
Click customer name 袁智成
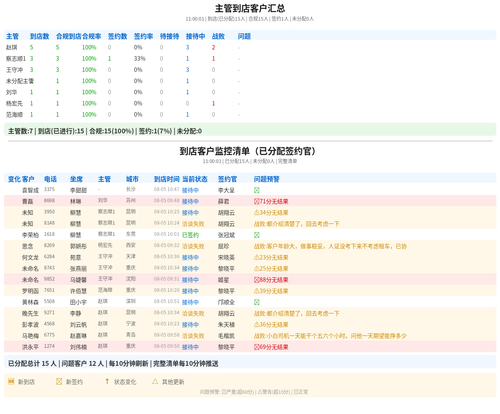[x=30, y=190]
